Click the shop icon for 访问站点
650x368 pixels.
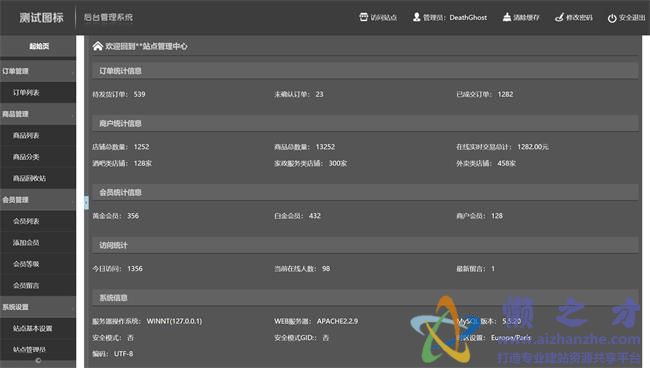(364, 17)
